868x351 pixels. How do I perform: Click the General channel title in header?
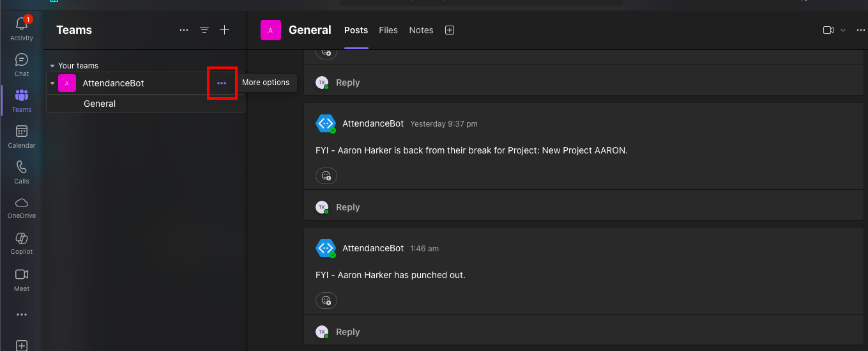click(x=310, y=30)
